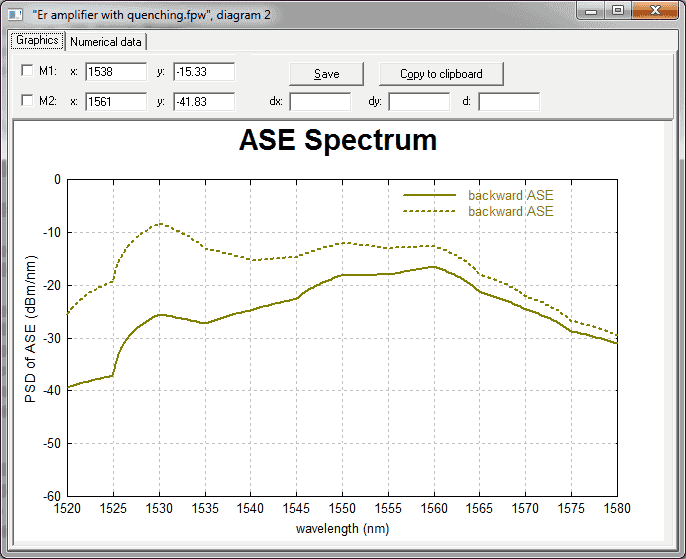This screenshot has height=559, width=686.
Task: Click the -30 y-axis tick label
Action: (52, 338)
